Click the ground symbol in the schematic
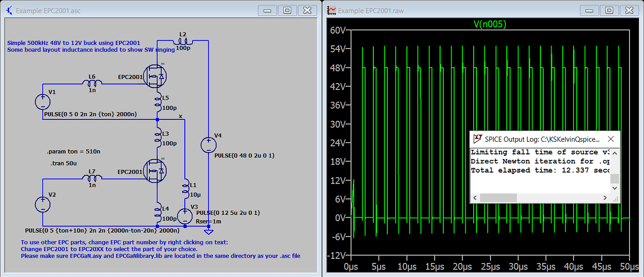Image resolution: width=644 pixels, height=277 pixels. (x=209, y=232)
